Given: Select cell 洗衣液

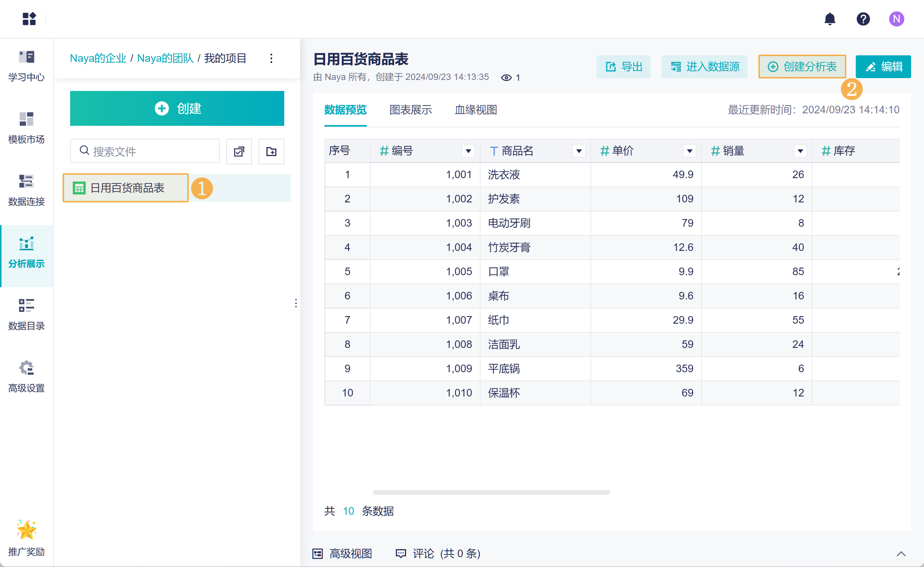Looking at the screenshot, I should [x=535, y=175].
